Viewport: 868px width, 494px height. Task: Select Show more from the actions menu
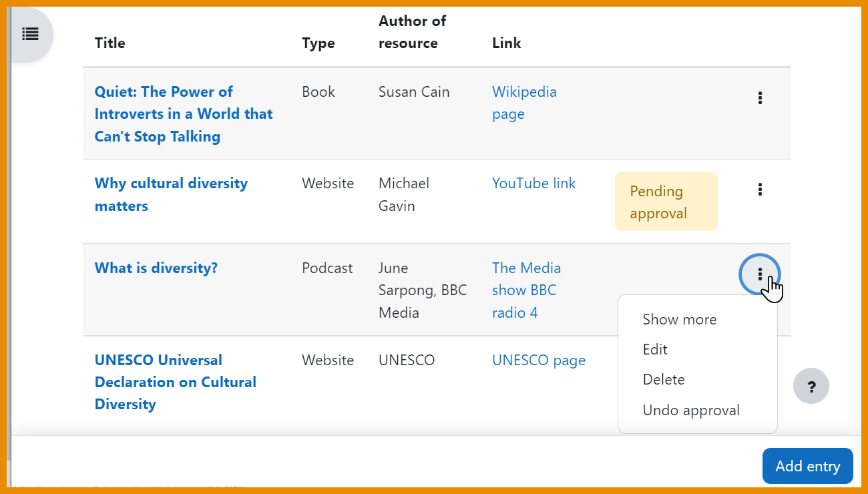pyautogui.click(x=679, y=320)
